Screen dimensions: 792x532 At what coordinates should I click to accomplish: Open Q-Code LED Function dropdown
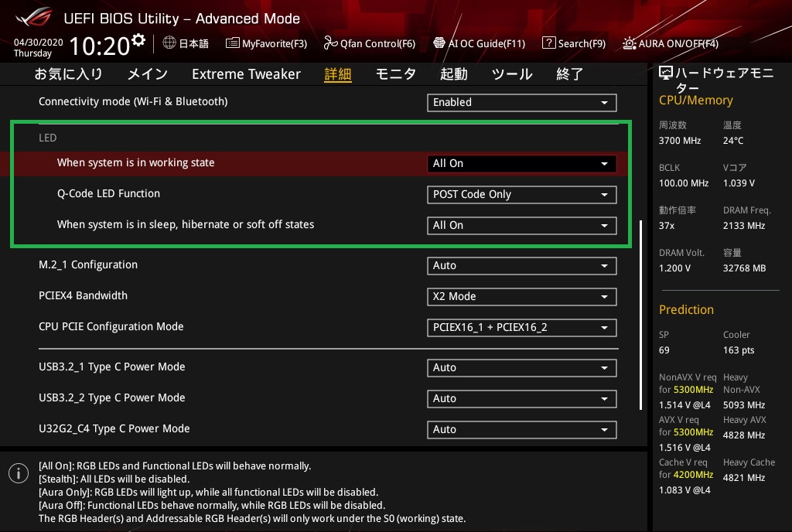point(522,194)
